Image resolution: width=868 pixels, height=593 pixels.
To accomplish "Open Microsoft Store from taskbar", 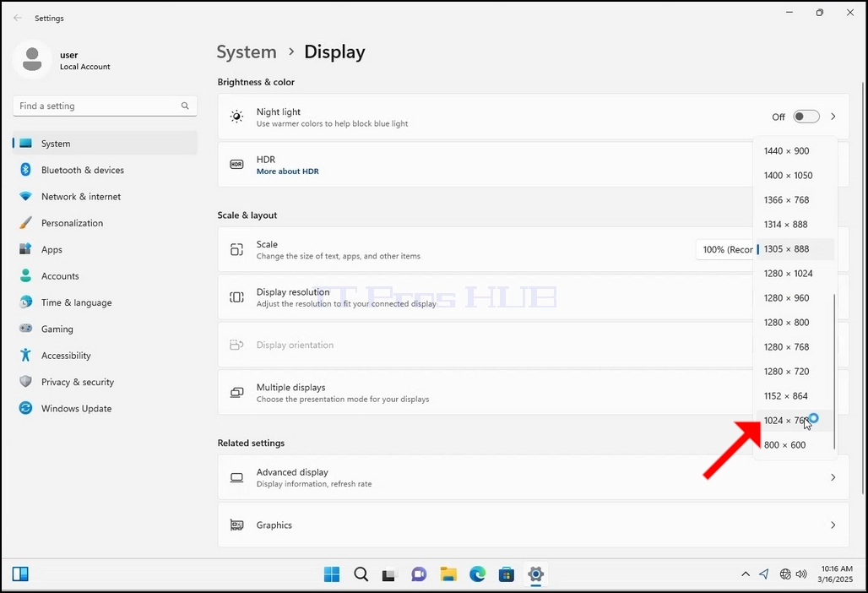I will pos(507,574).
